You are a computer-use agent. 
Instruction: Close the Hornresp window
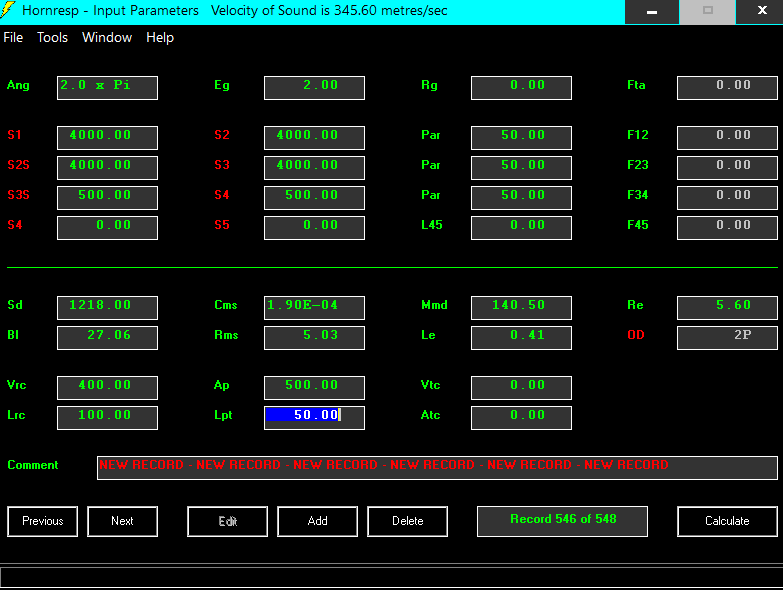click(x=761, y=11)
